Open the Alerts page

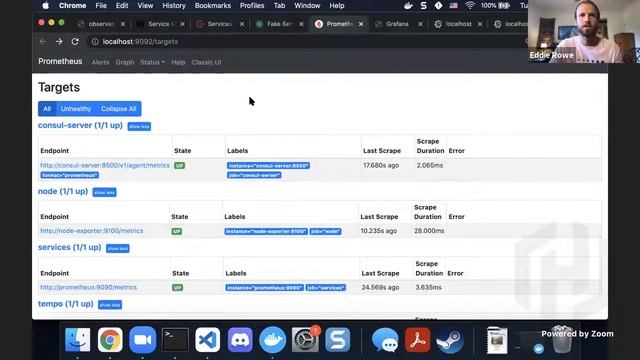(100, 62)
